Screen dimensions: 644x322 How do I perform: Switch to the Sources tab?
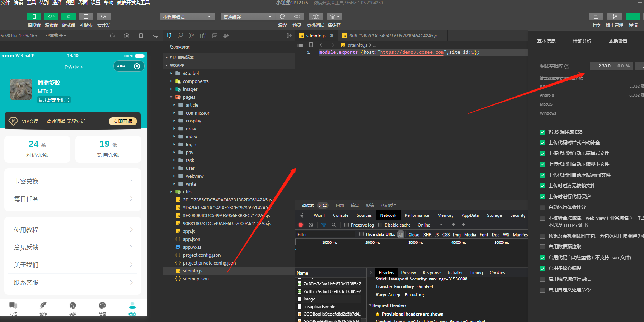point(364,215)
